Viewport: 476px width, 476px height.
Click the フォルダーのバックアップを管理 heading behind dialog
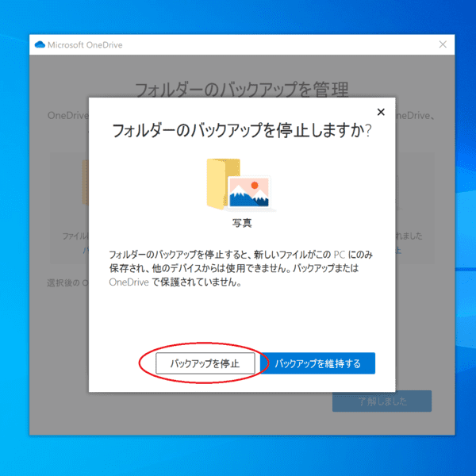click(242, 89)
